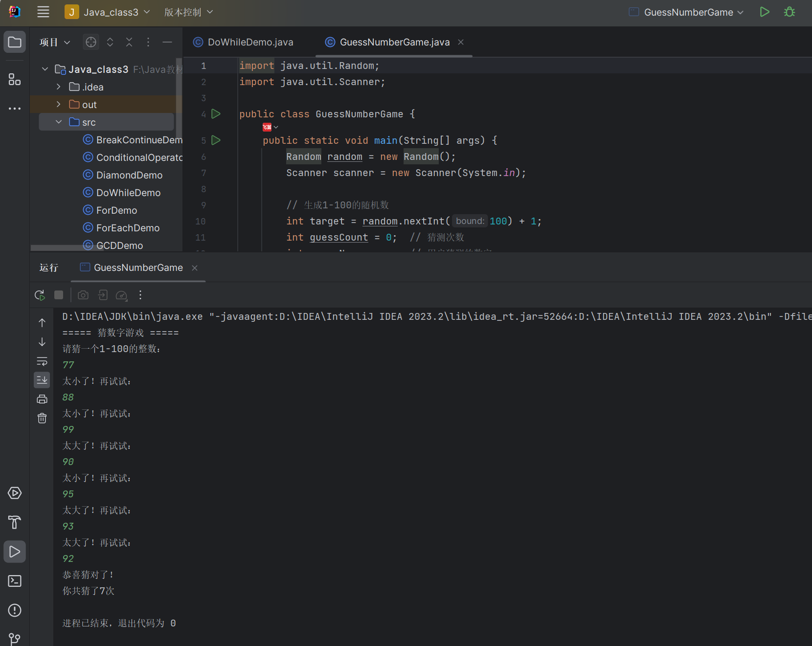
Task: Open the Problems tool window icon
Action: 15,610
